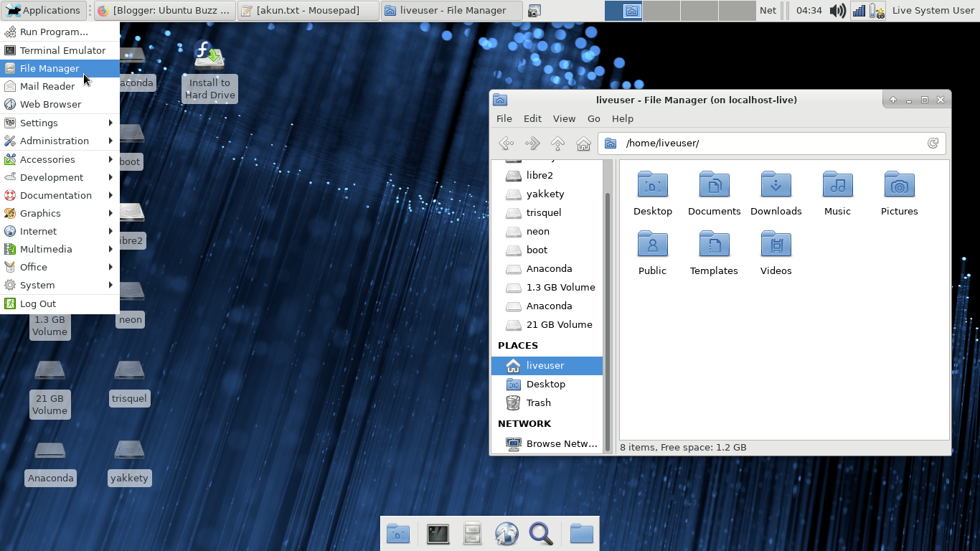Mute the system volume speaker icon
The height and width of the screenshot is (551, 980).
(837, 11)
